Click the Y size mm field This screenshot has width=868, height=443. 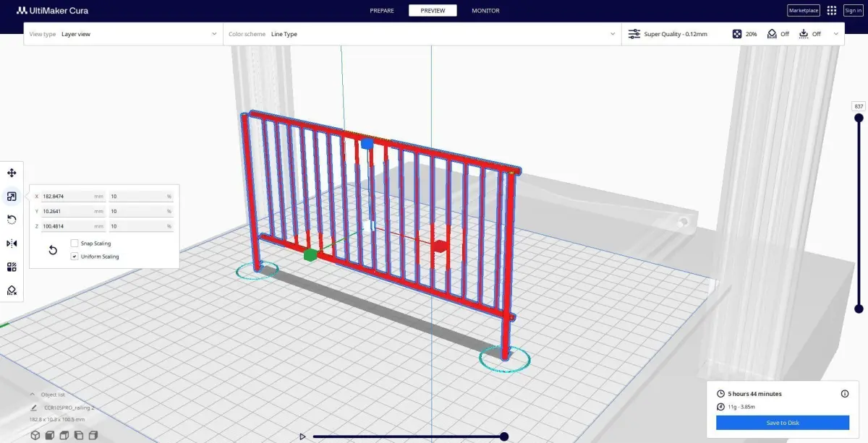pos(74,212)
